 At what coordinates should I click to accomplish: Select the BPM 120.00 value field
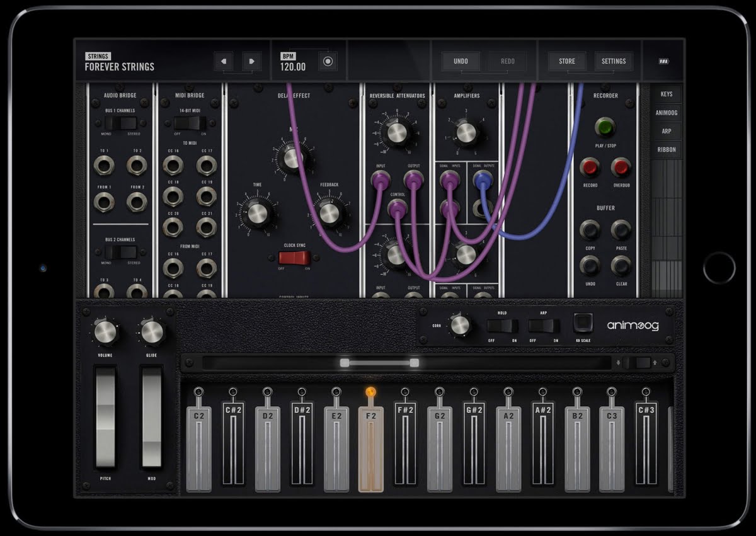coord(293,67)
